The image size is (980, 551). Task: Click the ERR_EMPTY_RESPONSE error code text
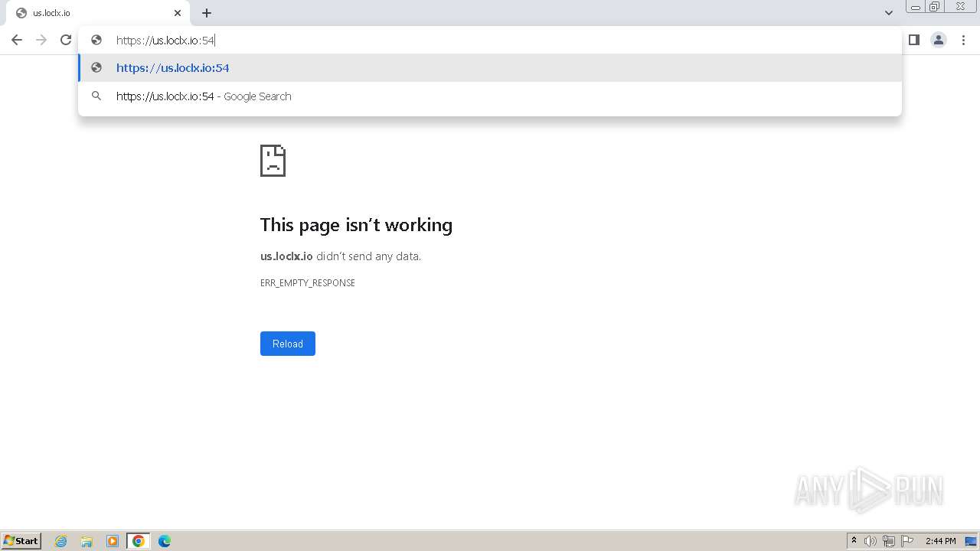[x=308, y=283]
